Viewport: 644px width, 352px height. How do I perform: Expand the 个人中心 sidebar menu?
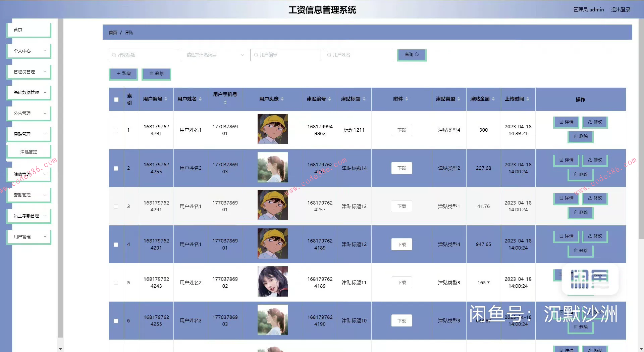coord(29,51)
